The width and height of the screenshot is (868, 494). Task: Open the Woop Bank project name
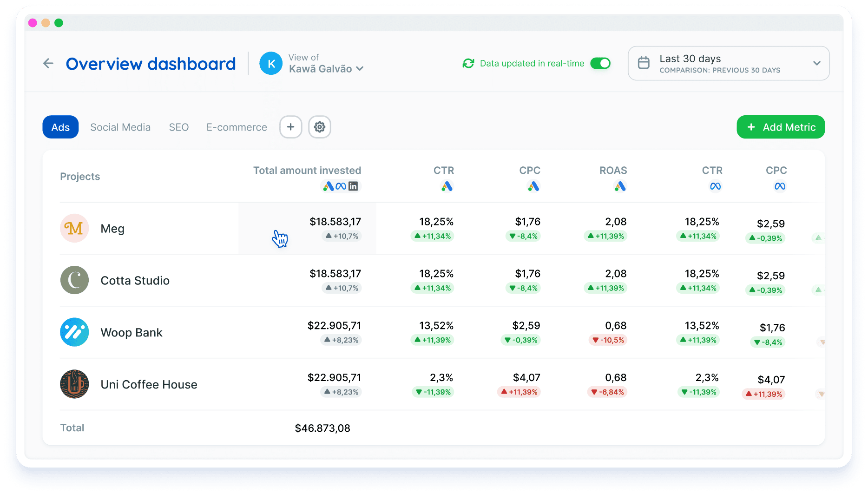[132, 333]
